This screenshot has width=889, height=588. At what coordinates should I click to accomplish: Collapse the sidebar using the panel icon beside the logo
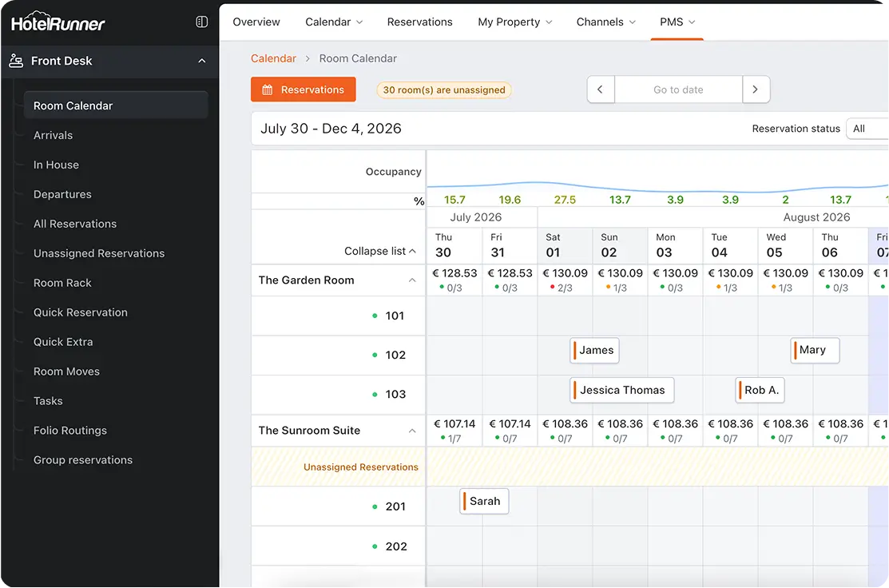[201, 21]
